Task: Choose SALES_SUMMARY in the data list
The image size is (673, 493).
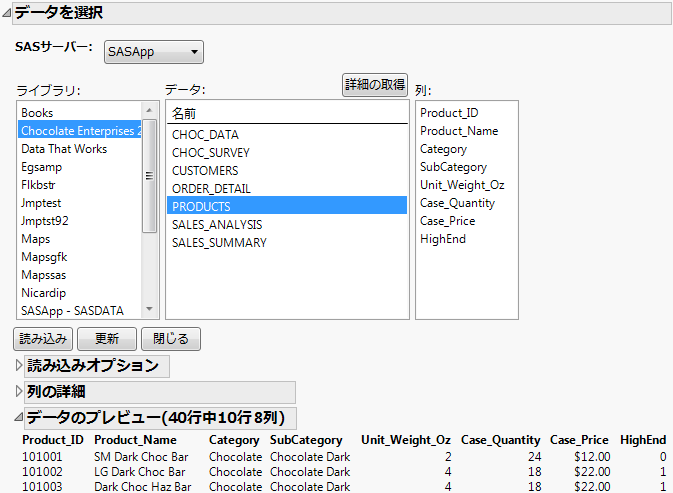Action: pyautogui.click(x=219, y=243)
